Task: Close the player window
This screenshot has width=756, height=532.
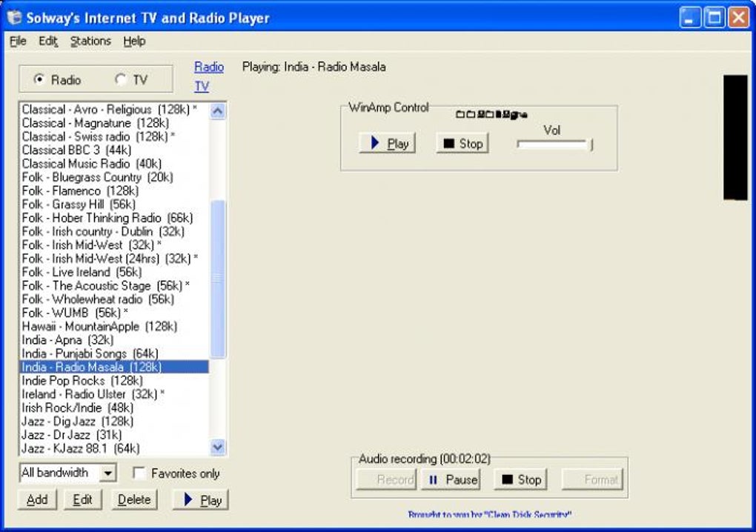Action: [x=738, y=18]
